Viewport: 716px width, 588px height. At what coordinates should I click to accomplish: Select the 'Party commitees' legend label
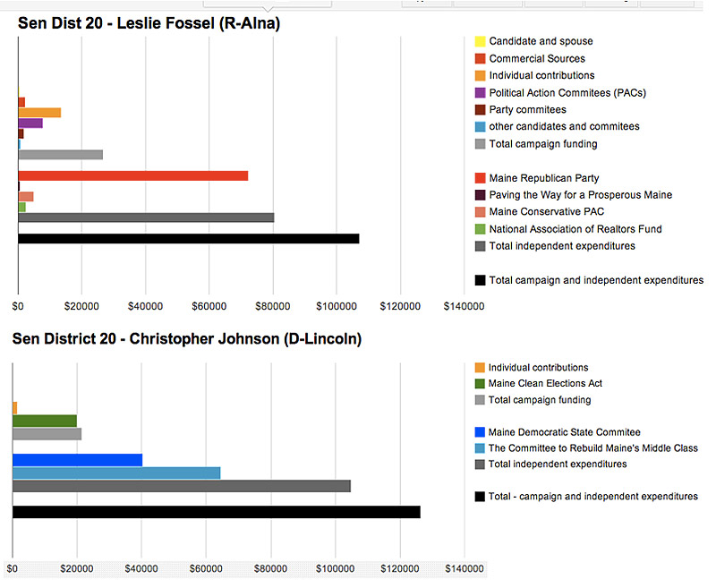coord(527,109)
